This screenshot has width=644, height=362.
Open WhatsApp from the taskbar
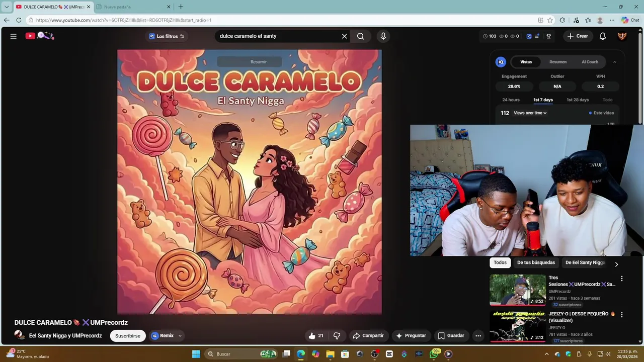434,354
